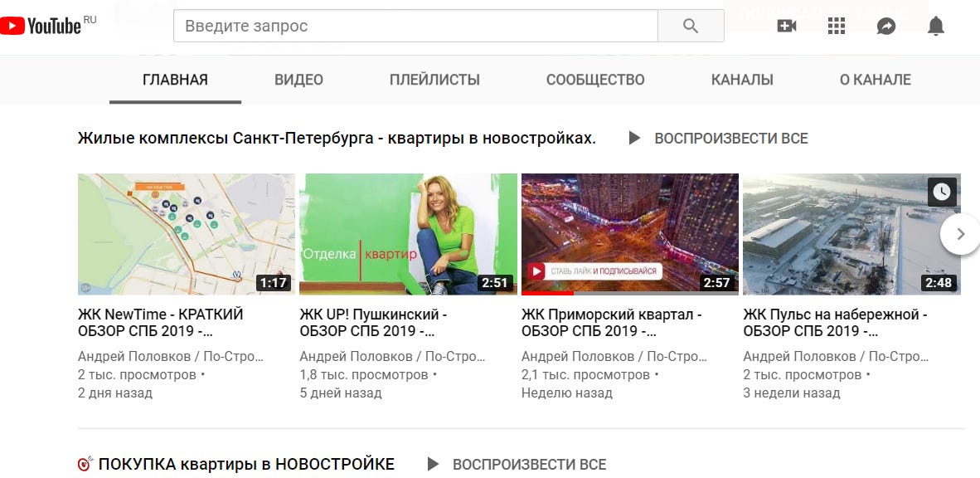Open the create video camera icon
The height and width of the screenshot is (478, 980).
click(786, 26)
